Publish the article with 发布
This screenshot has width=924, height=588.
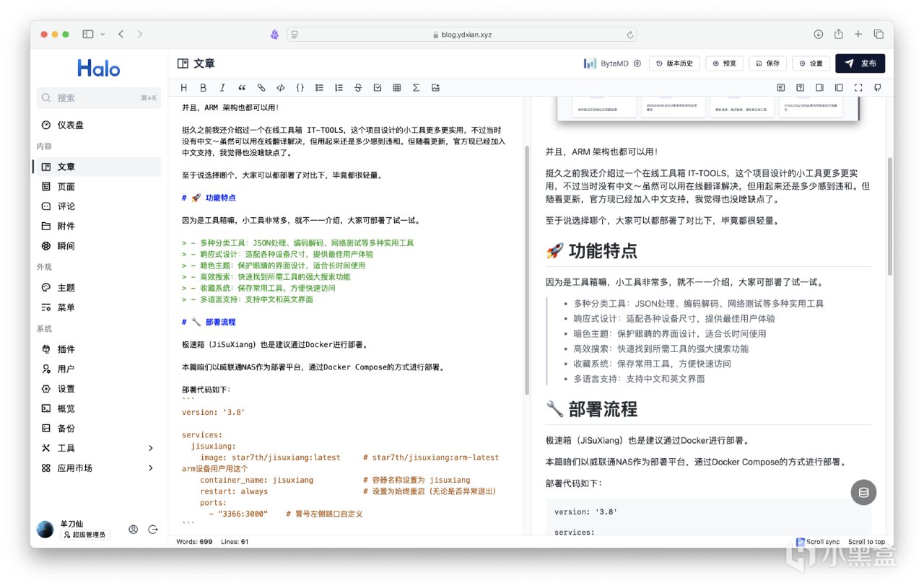pos(860,63)
